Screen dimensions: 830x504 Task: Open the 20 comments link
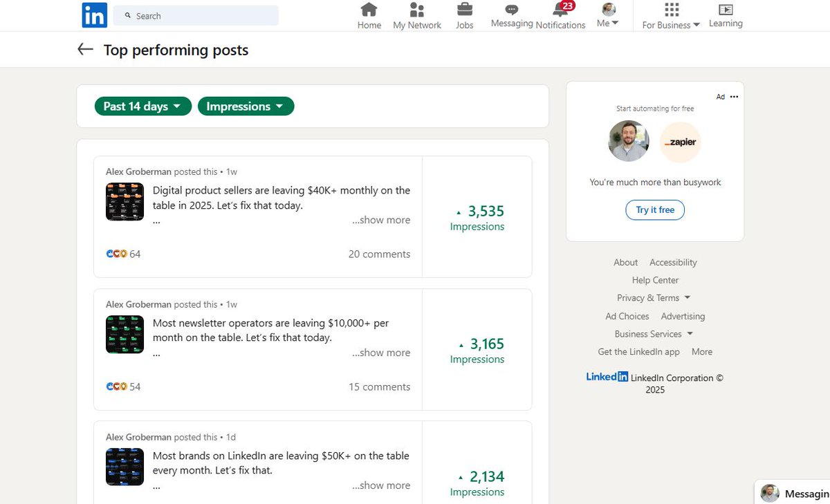coord(379,254)
